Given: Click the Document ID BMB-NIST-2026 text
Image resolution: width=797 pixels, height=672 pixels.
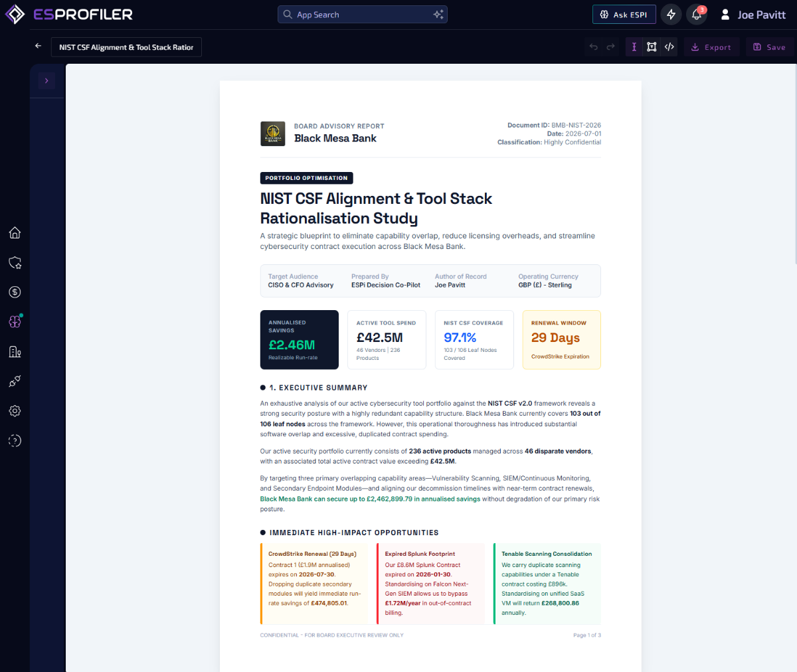Looking at the screenshot, I should coord(554,125).
